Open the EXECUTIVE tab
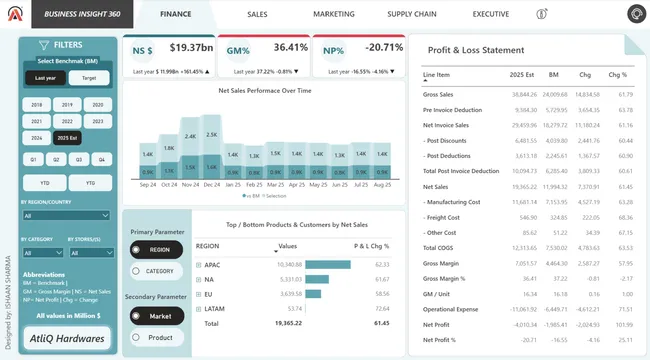 click(491, 14)
